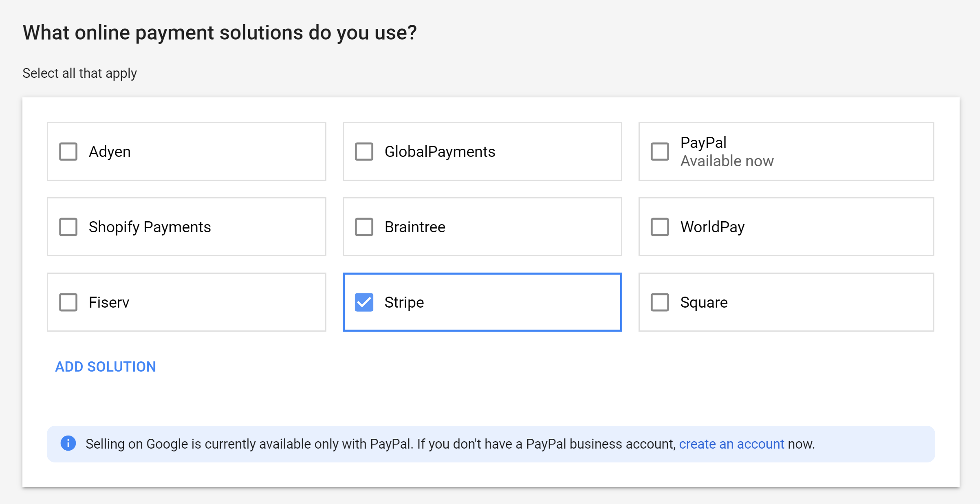The image size is (980, 504).
Task: Click the Adyen label text
Action: [x=110, y=152]
